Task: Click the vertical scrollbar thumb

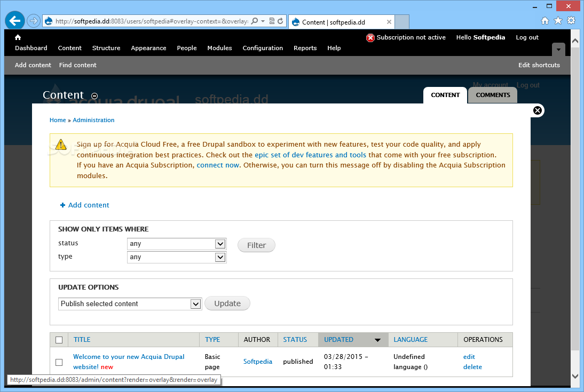Action: click(575, 198)
